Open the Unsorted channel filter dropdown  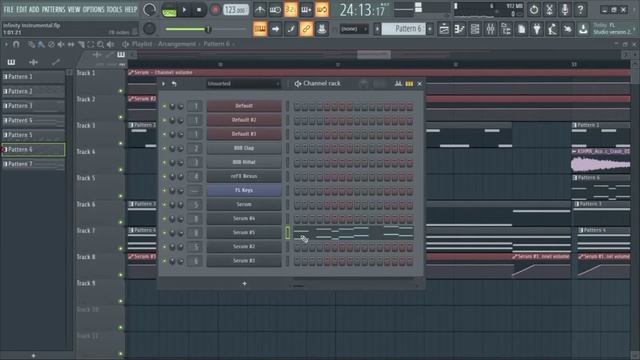click(243, 84)
